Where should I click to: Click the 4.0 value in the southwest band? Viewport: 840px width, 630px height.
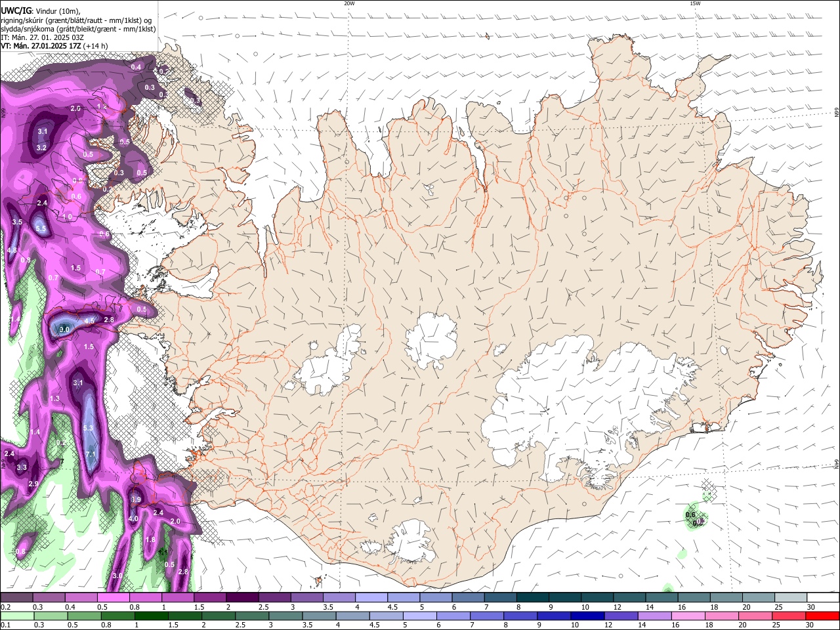pos(133,518)
